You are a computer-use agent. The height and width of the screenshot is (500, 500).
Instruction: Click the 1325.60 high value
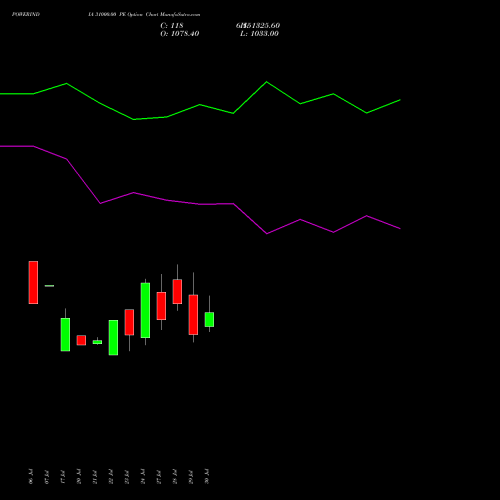[263, 25]
